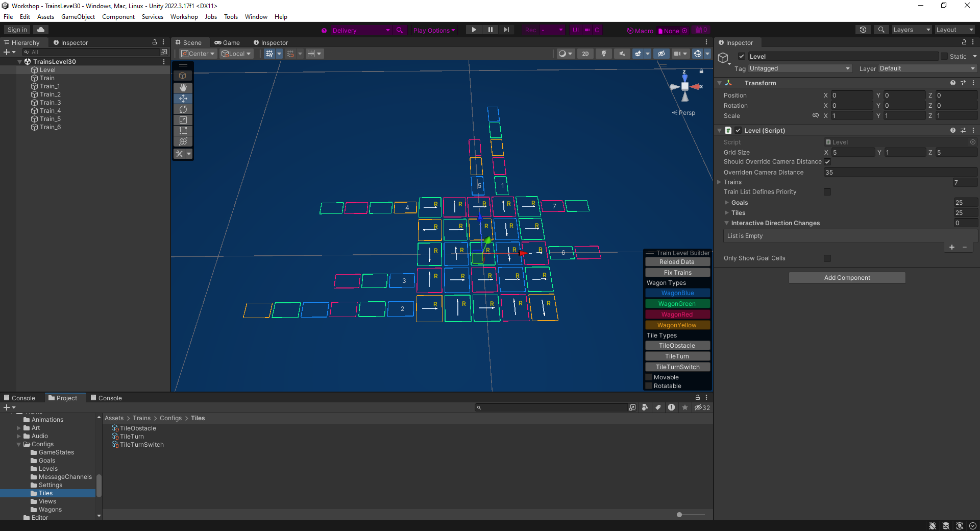The width and height of the screenshot is (980, 531).
Task: Switch to the Hierarchy tab
Action: pos(22,42)
